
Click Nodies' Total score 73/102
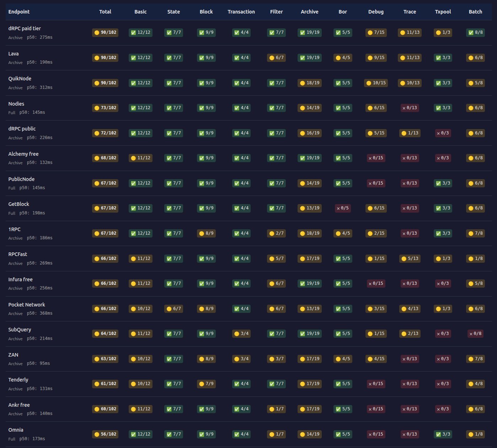click(x=105, y=108)
